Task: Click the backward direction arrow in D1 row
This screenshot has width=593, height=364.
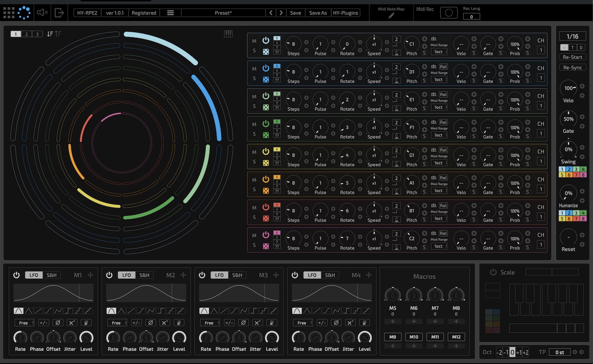Action: 277,70
